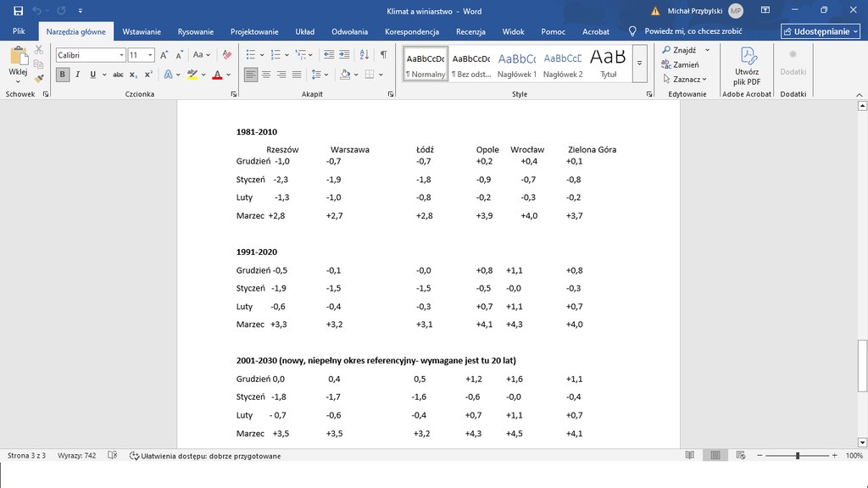Decrease paragraph indent
The height and width of the screenshot is (488, 868).
coord(329,54)
